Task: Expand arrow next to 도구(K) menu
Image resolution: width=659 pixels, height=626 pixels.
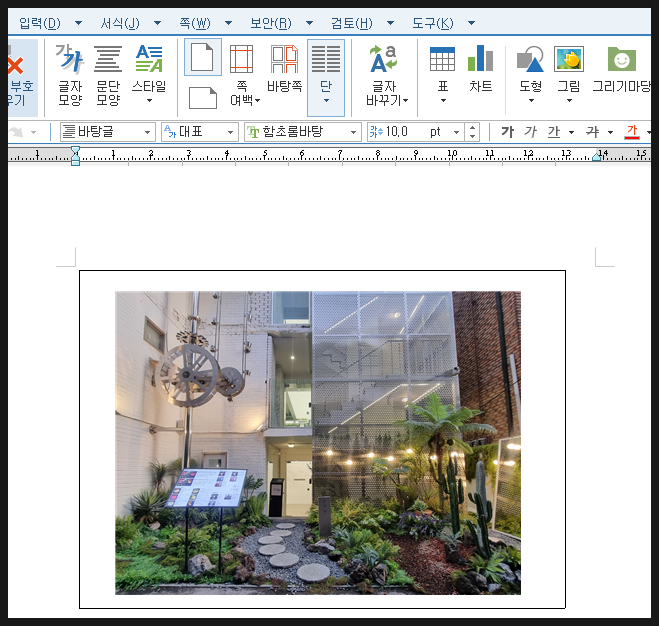Action: pyautogui.click(x=472, y=23)
